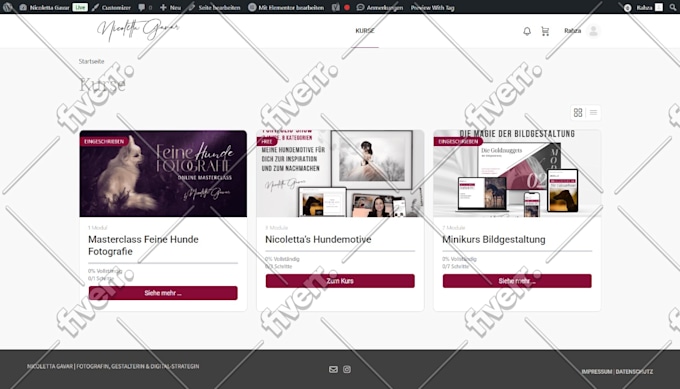This screenshot has height=389, width=680.
Task: Open Minikurs Bildgestaltung course thumbnail
Action: pyautogui.click(x=517, y=173)
